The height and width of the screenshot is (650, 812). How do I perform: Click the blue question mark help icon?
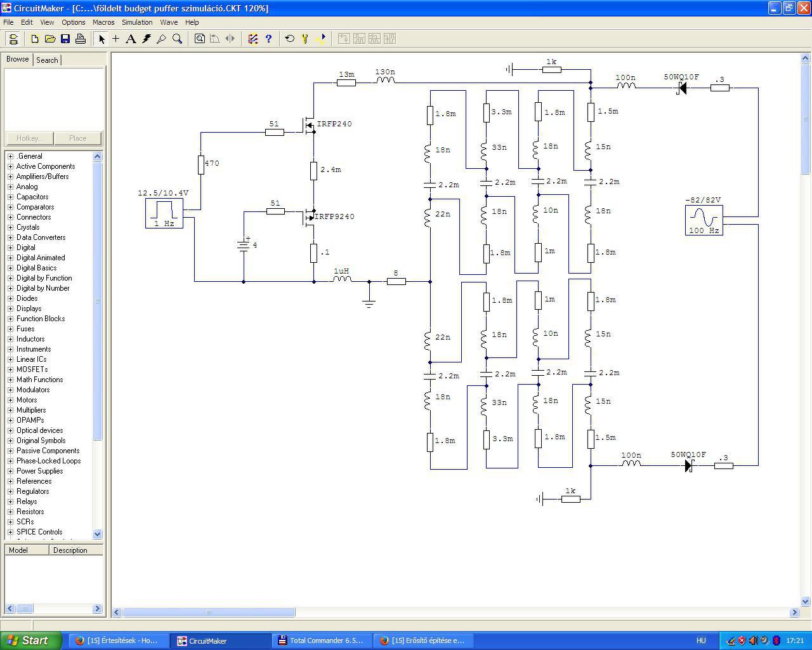click(268, 39)
